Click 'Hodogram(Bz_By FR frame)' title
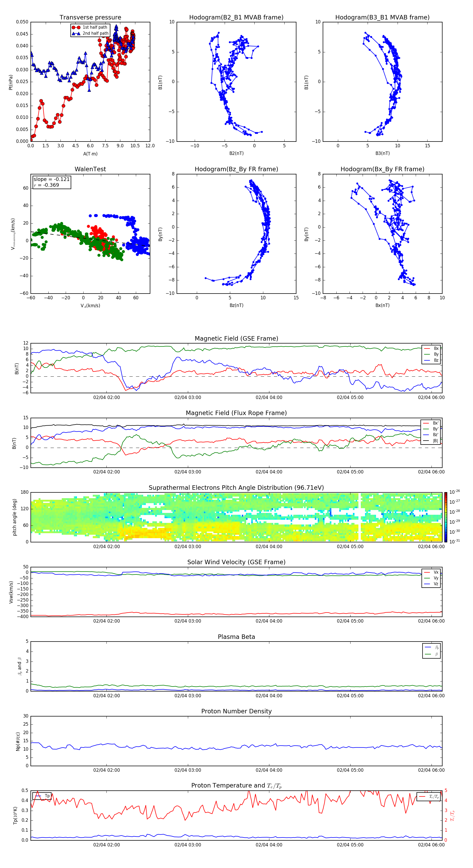 tap(236, 169)
